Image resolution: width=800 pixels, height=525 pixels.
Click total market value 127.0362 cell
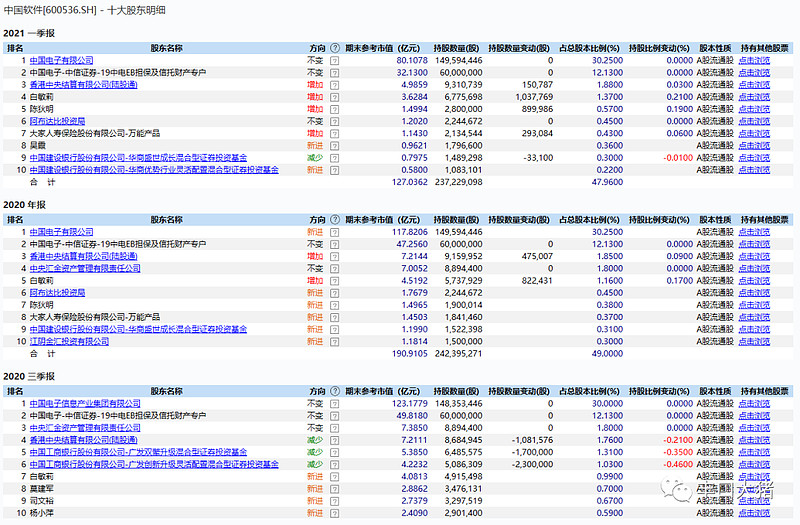[410, 182]
